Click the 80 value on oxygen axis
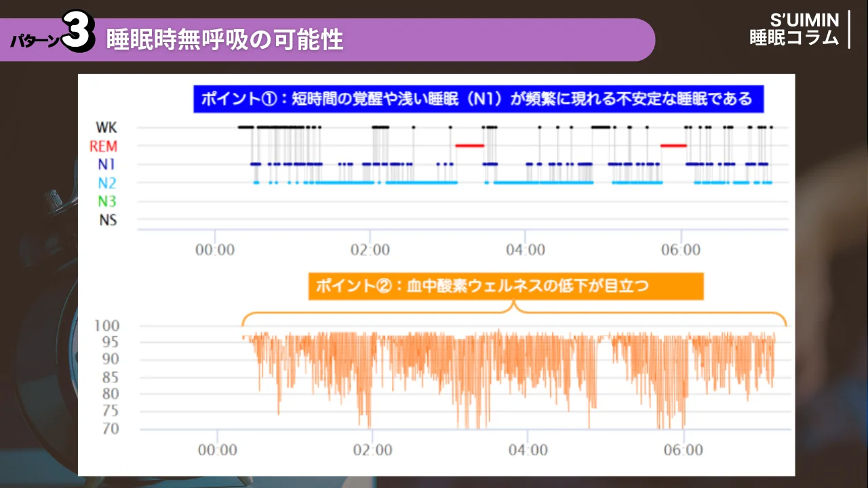This screenshot has height=488, width=868. point(110,394)
